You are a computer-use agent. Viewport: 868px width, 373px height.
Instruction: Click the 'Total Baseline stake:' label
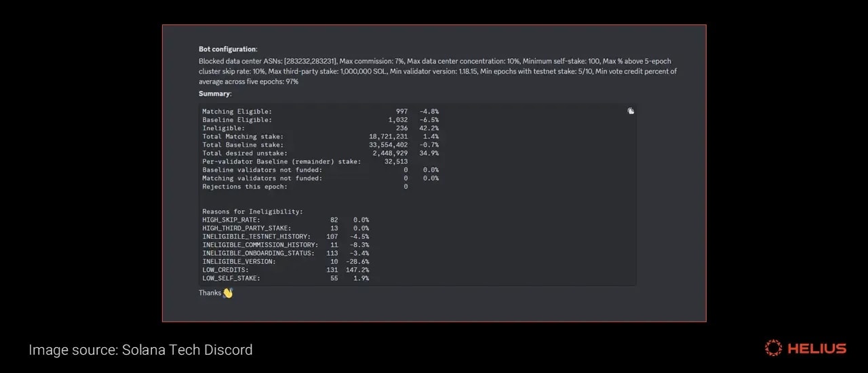coord(243,145)
